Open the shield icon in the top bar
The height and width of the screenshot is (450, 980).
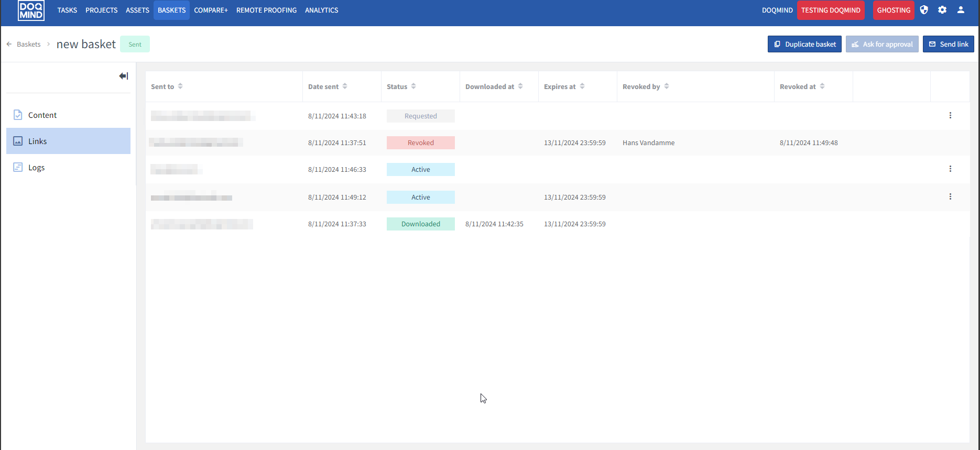[924, 10]
